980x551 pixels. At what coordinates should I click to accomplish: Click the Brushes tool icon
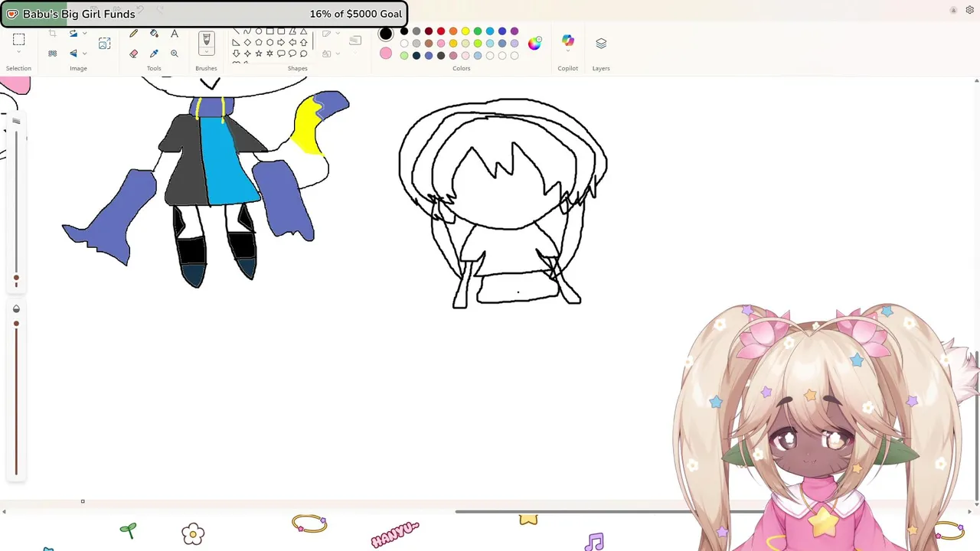[207, 38]
